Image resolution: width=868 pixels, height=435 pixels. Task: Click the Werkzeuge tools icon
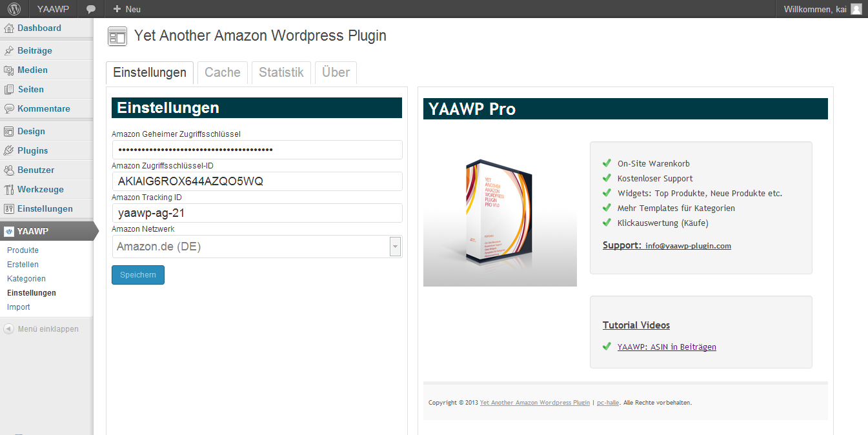8,190
